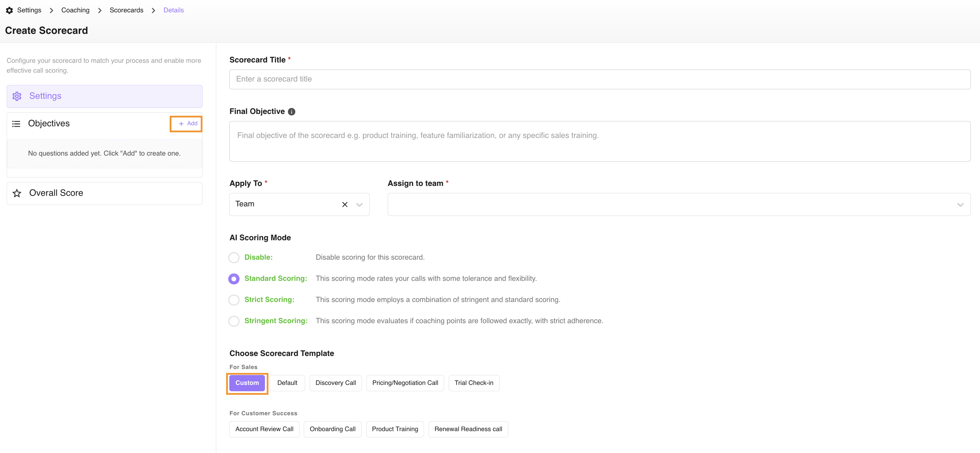Expand the Apply To dropdown arrow
The image size is (980, 453).
359,205
